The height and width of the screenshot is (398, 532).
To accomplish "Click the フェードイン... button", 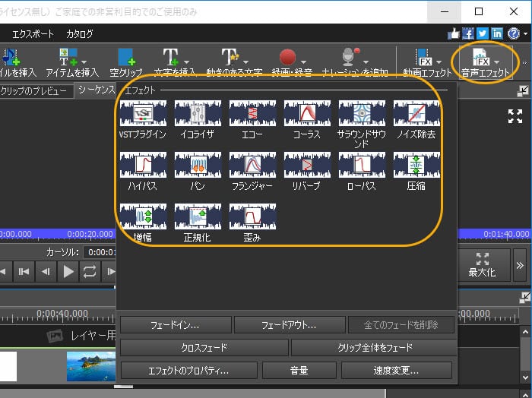I will pyautogui.click(x=174, y=325).
